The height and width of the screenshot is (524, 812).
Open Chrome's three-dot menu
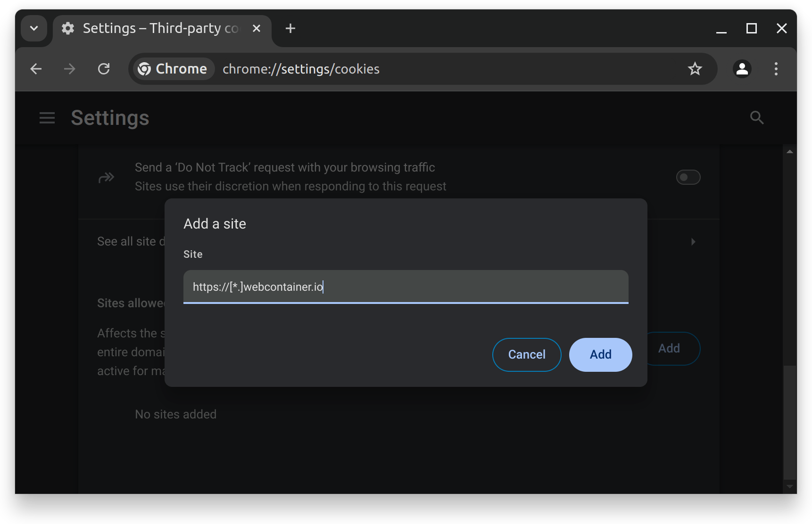pyautogui.click(x=776, y=69)
